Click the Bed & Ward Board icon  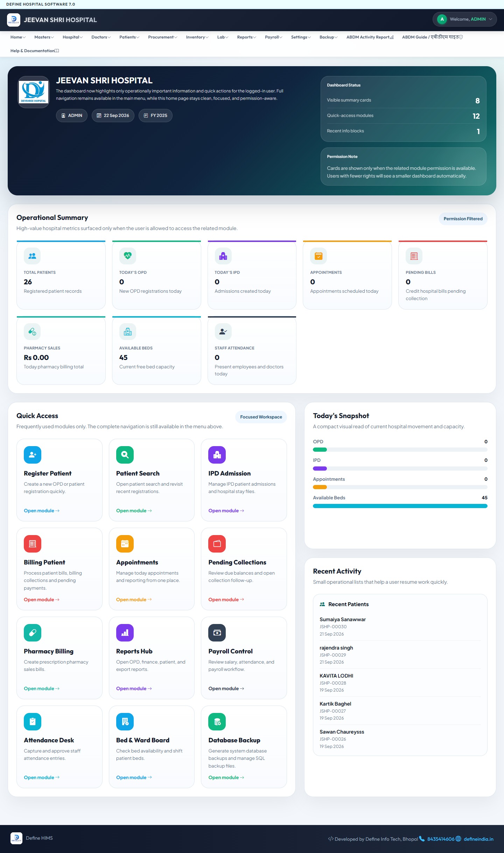coord(125,722)
